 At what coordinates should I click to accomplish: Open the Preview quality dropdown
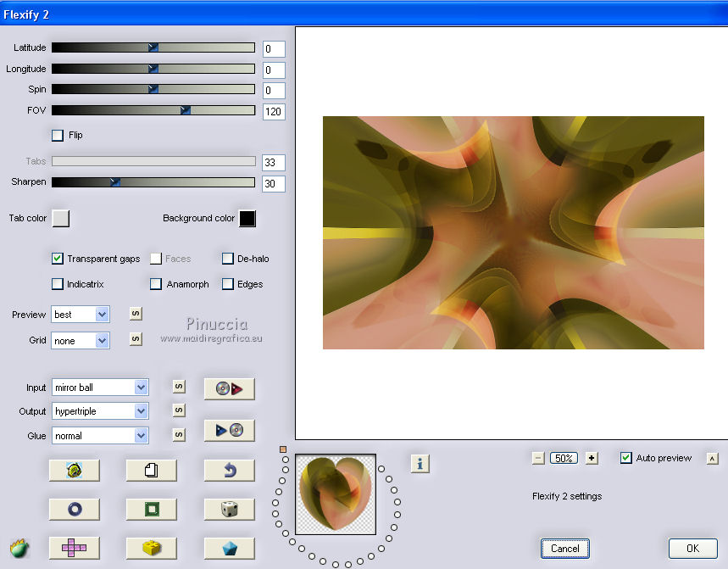(81, 315)
